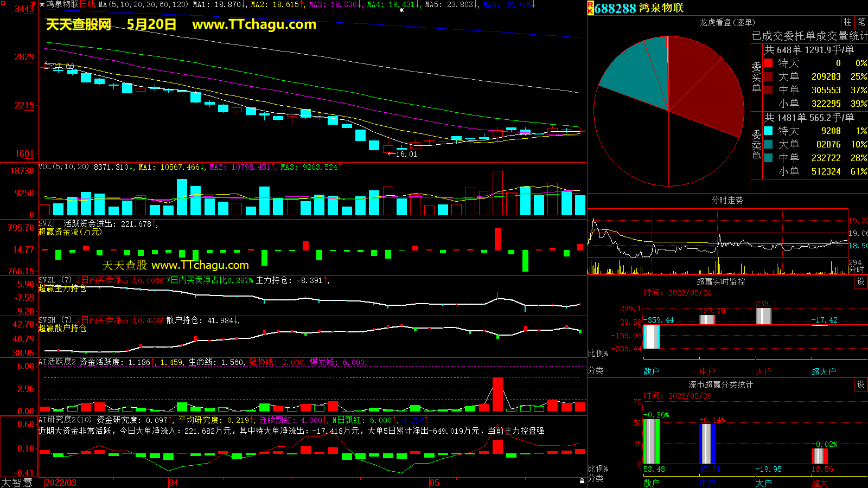Click the lock icon at bottom of chart
Screen dimensions: 868x488
(582, 481)
